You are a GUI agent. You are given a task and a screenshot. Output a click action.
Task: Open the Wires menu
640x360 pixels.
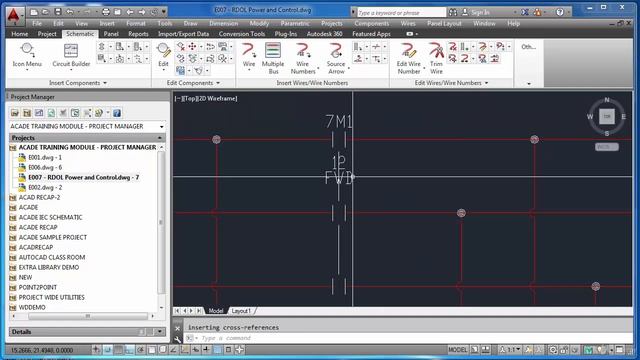tap(408, 24)
